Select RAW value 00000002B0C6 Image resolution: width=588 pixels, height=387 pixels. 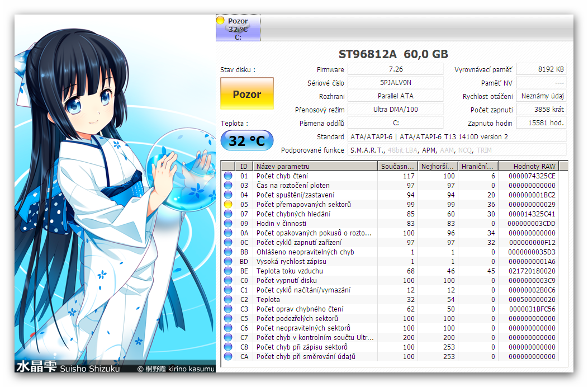[x=532, y=290]
